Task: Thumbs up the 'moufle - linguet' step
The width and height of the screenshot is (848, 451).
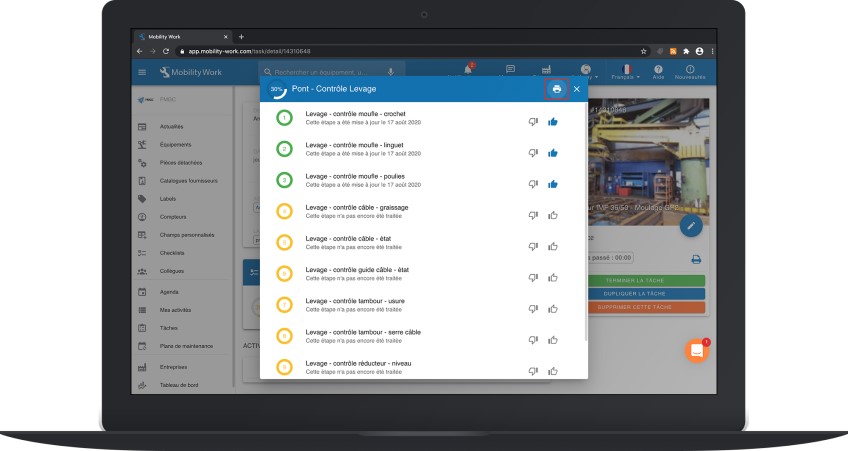Action: point(553,153)
